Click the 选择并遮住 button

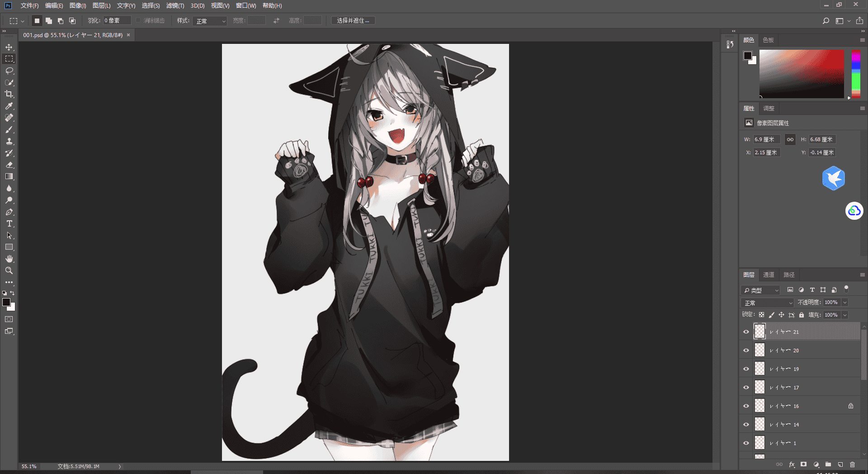pos(353,21)
